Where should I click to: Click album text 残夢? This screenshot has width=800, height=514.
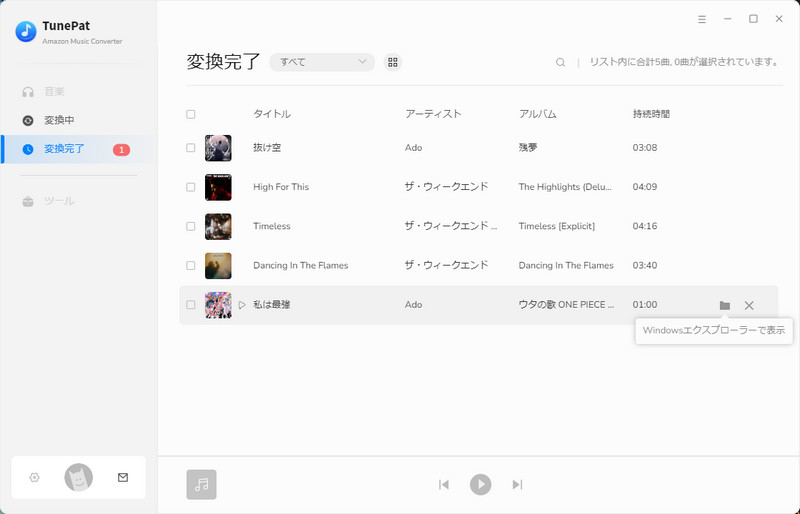[x=528, y=148]
